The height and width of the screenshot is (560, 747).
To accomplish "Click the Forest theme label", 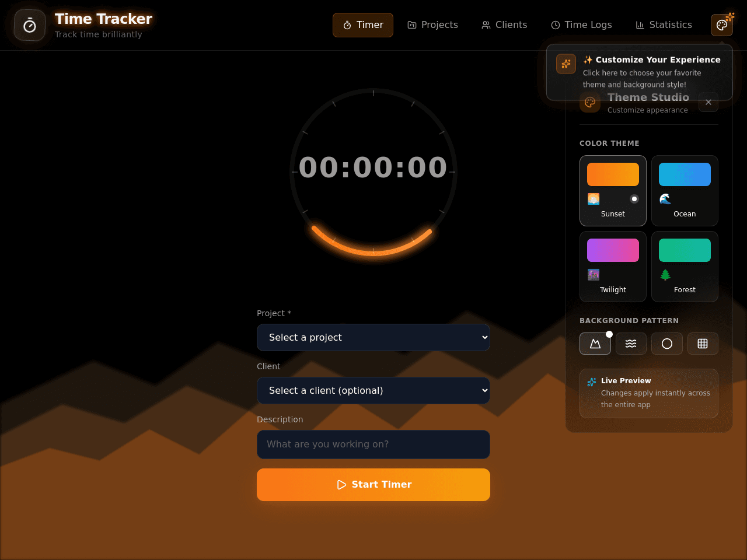I will tap(685, 290).
